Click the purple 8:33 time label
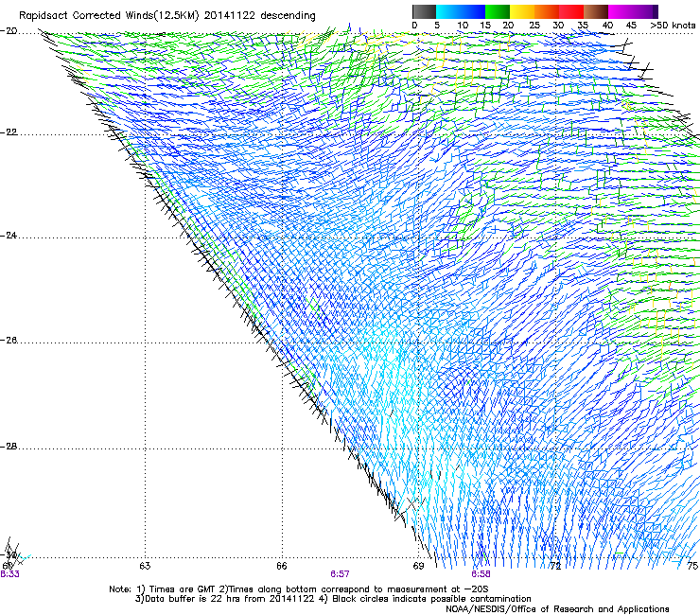The height and width of the screenshot is (615, 700). 9,574
